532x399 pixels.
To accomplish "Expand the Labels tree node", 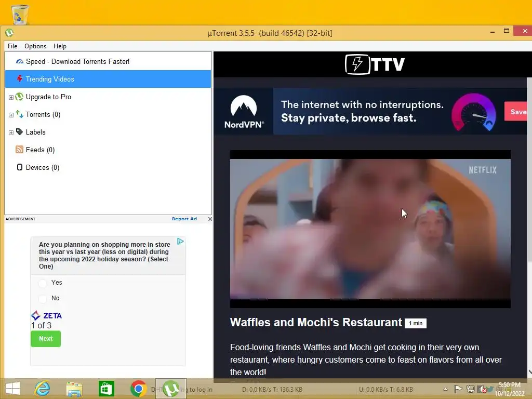I will click(x=11, y=132).
